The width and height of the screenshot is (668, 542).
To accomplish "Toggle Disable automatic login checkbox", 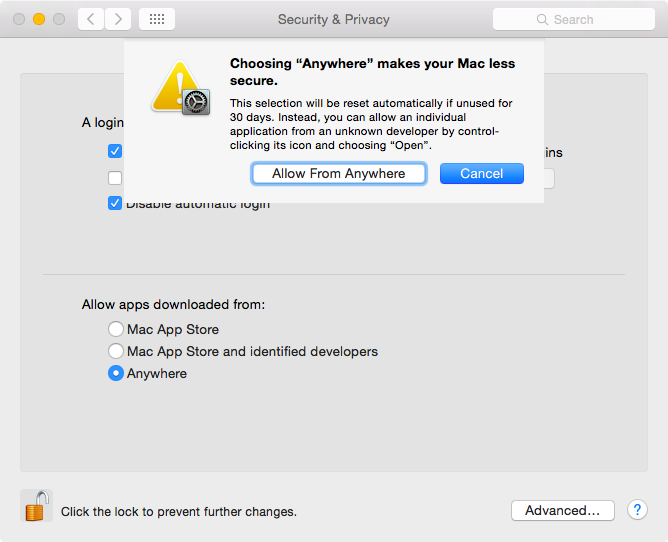I will 115,203.
